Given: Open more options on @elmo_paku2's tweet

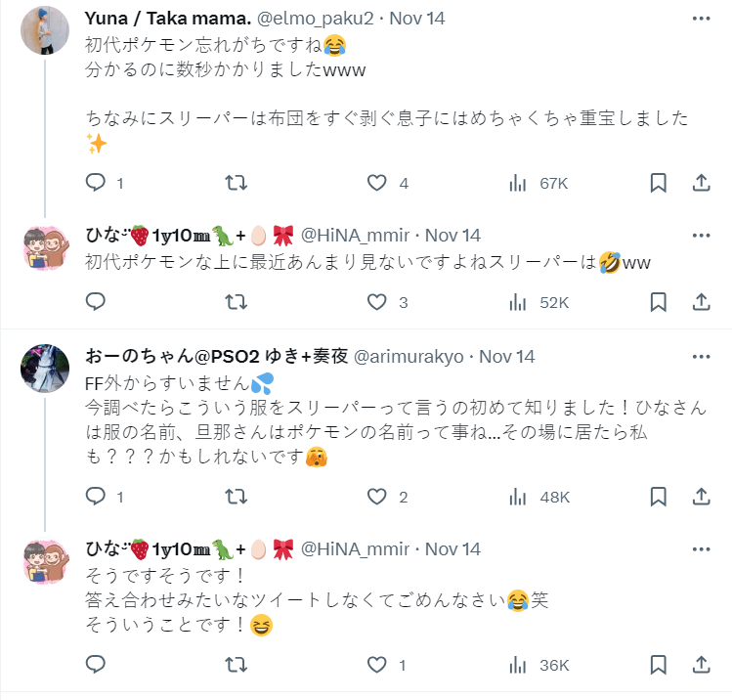Looking at the screenshot, I should click(x=701, y=19).
